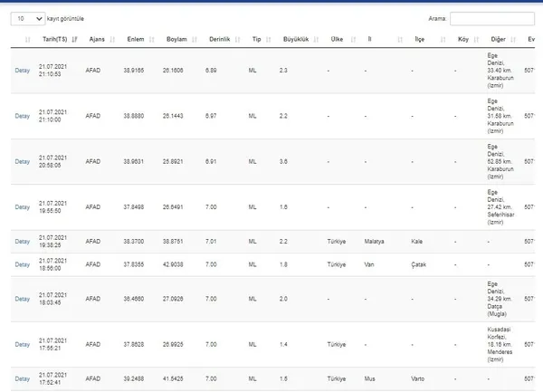Screen dimensions: 543x392
Task: Sort by Ajans column sort icon
Action: (x=112, y=40)
